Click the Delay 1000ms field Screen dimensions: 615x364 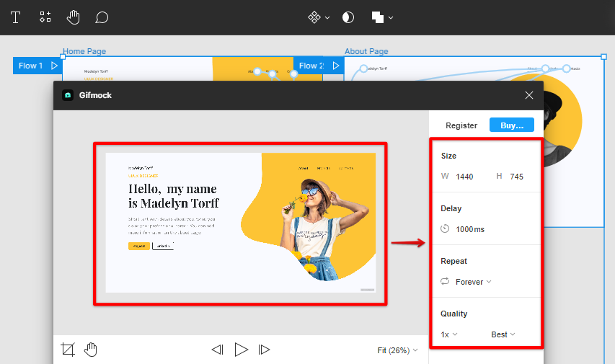coord(470,229)
